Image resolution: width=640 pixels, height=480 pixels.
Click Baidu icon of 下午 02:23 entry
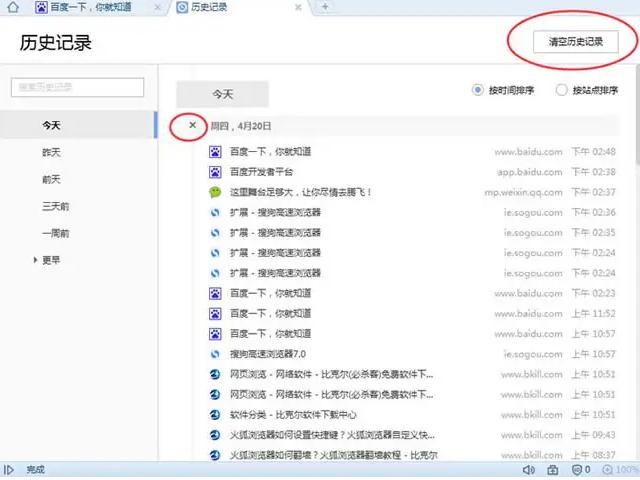coord(215,293)
